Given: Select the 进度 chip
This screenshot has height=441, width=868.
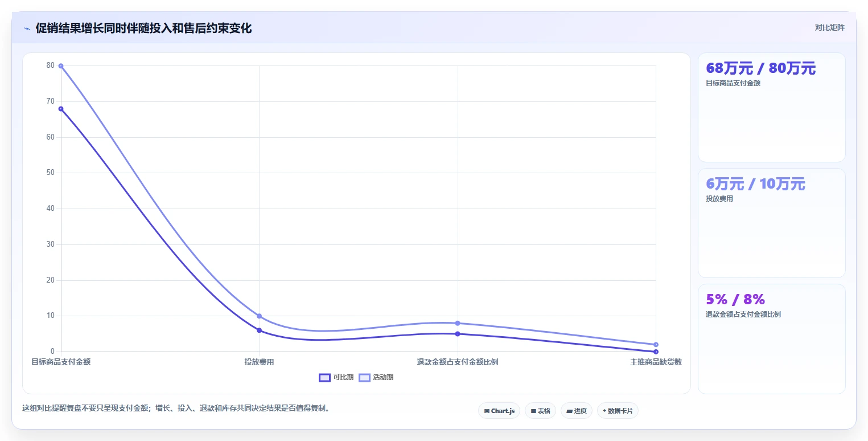Looking at the screenshot, I should (x=577, y=411).
